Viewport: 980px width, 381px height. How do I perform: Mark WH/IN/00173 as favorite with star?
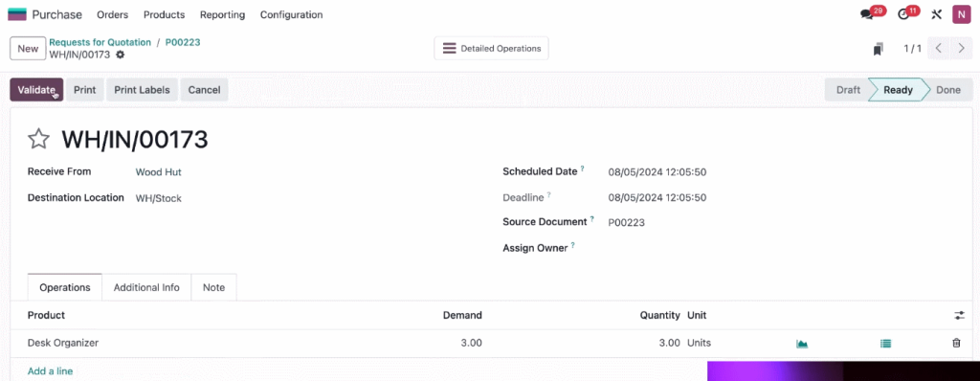(x=38, y=139)
